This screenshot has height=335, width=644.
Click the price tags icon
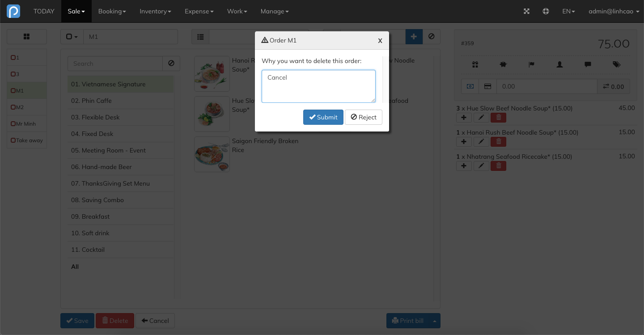tap(616, 64)
